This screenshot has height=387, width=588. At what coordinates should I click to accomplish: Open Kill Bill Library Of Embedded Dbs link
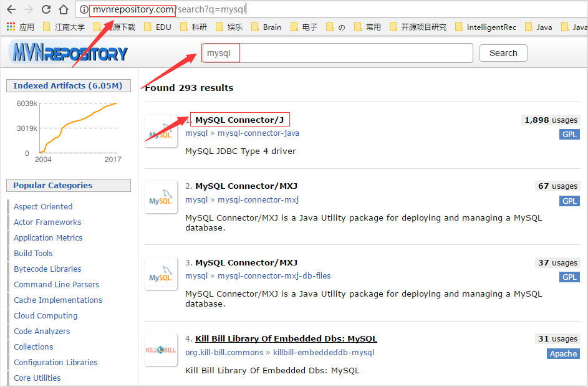[286, 338]
